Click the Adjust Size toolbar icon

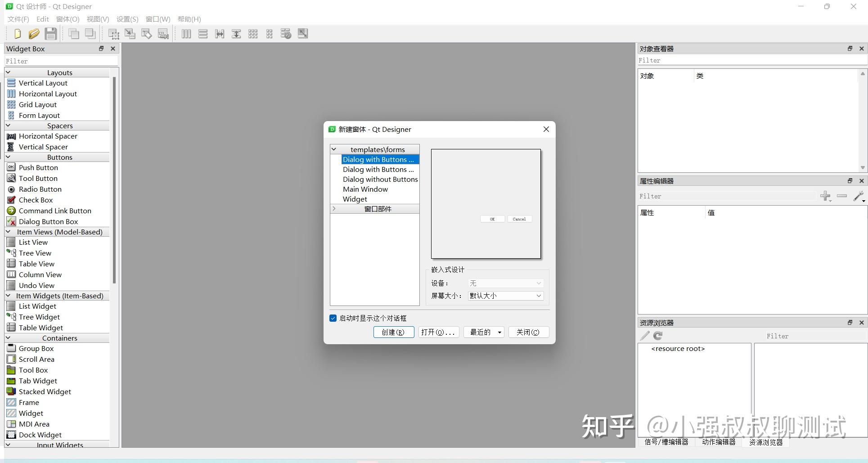(302, 33)
